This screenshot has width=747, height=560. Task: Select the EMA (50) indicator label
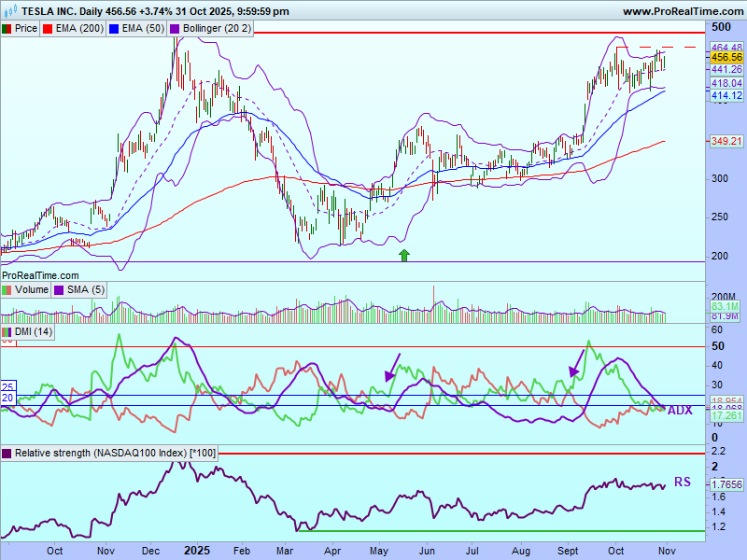141,29
